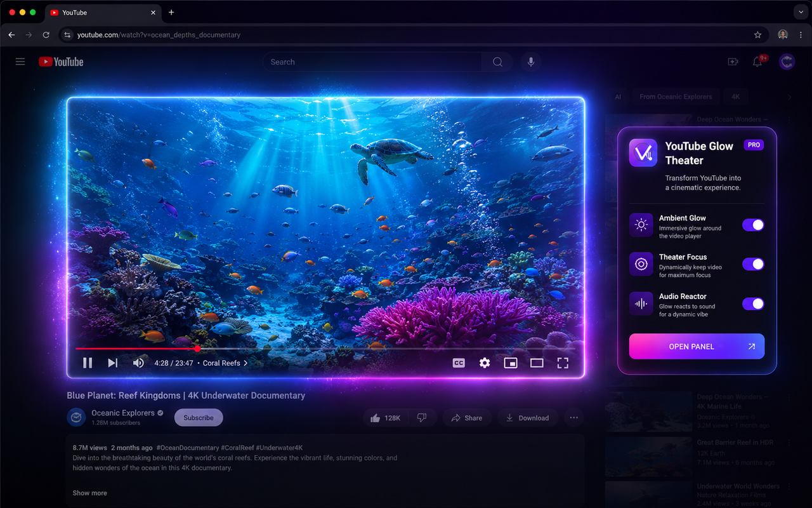Open the notifications bell
The width and height of the screenshot is (812, 508).
(x=757, y=62)
